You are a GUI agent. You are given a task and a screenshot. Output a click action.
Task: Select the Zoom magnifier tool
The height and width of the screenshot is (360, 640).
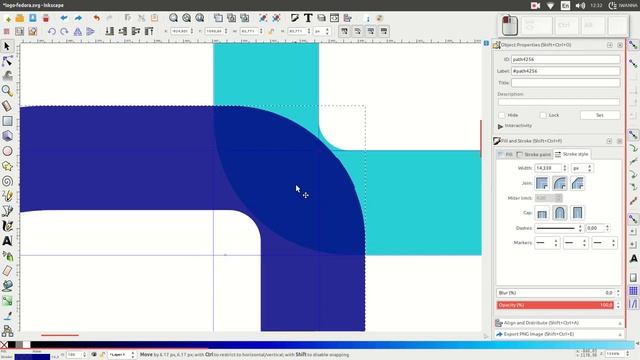7,91
